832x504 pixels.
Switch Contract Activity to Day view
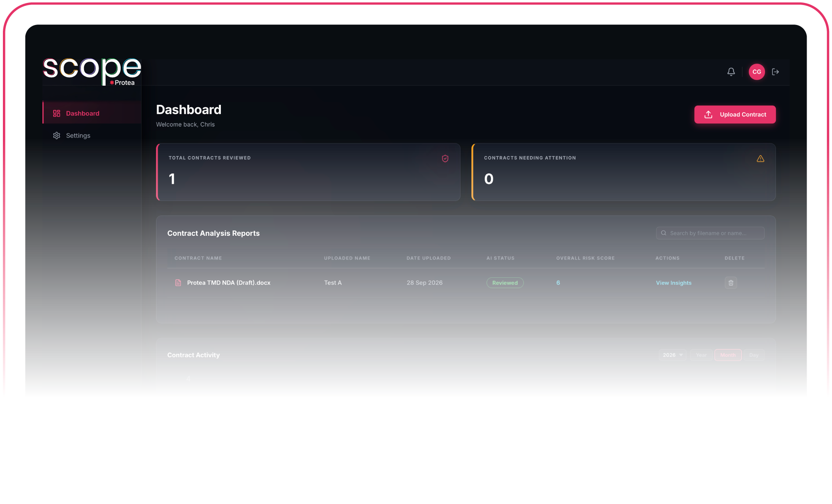tap(754, 355)
